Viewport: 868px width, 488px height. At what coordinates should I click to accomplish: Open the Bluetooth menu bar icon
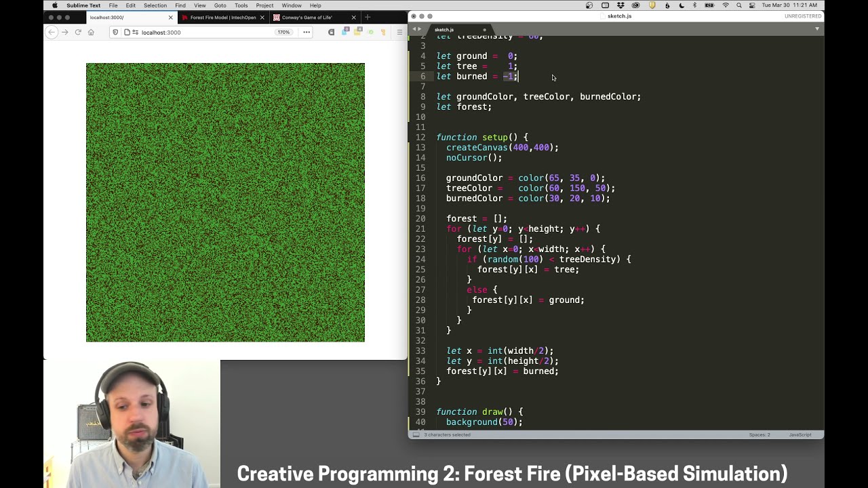pos(695,5)
